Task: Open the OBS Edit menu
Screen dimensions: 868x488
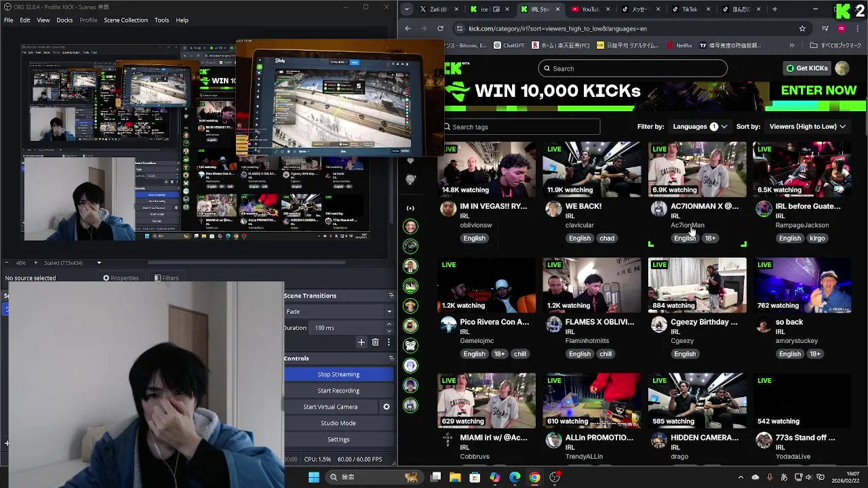Action: pyautogui.click(x=25, y=20)
